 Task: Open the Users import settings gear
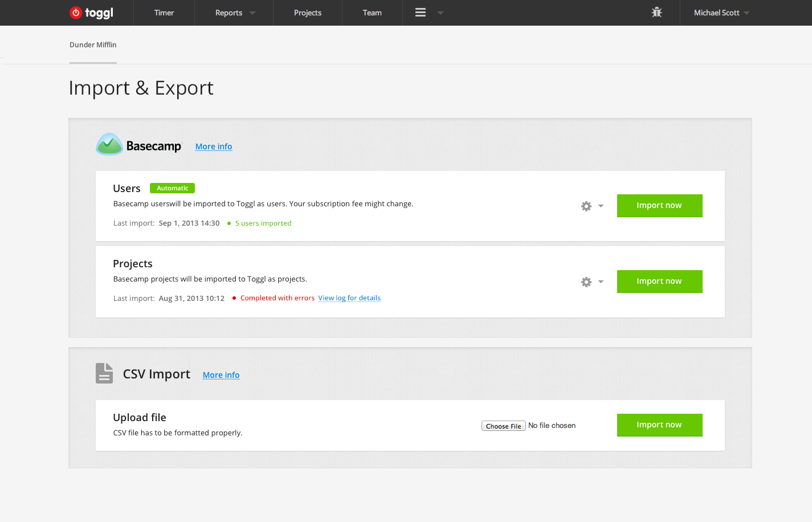[x=586, y=206]
